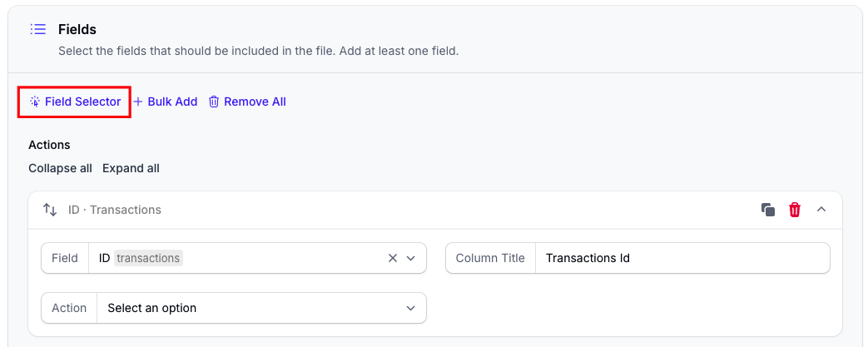Click the reorder arrows on ID · Transactions
This screenshot has width=868, height=347.
(50, 210)
